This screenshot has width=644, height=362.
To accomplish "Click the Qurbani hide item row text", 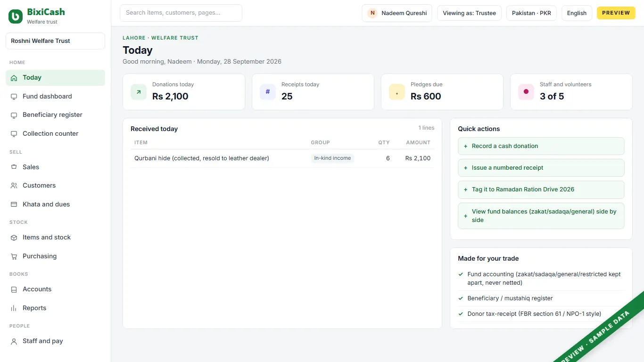I will (x=202, y=158).
